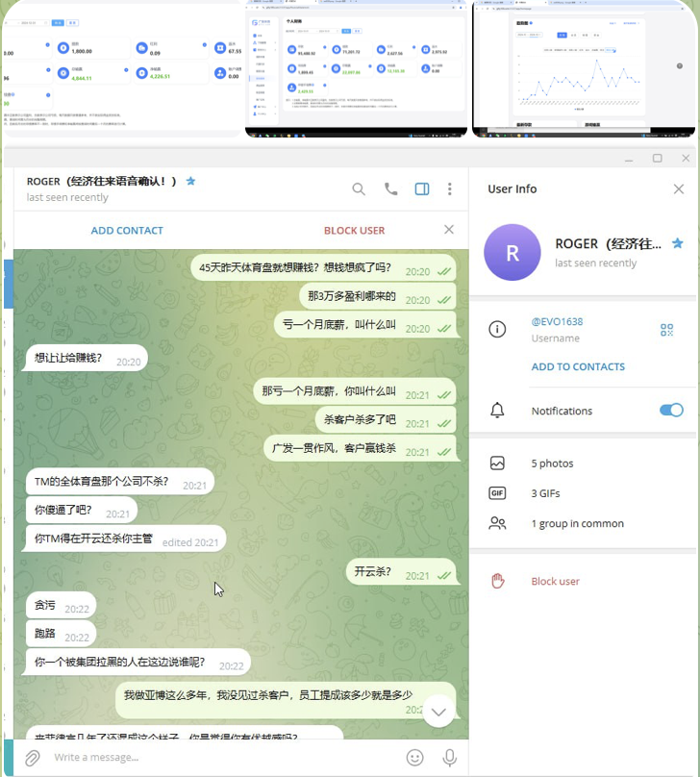Open the middle finance dashboard screenshot thumbnail
This screenshot has height=777, width=700.
(x=356, y=69)
